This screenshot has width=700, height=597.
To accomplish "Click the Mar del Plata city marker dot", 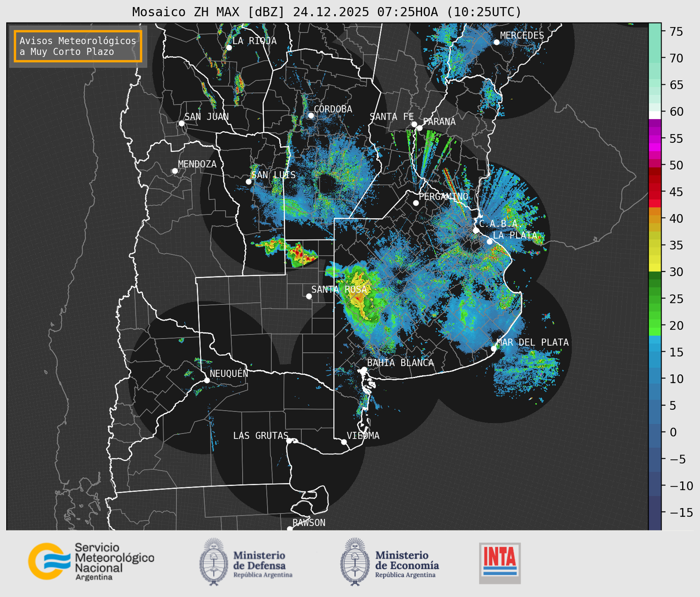I will tap(494, 348).
